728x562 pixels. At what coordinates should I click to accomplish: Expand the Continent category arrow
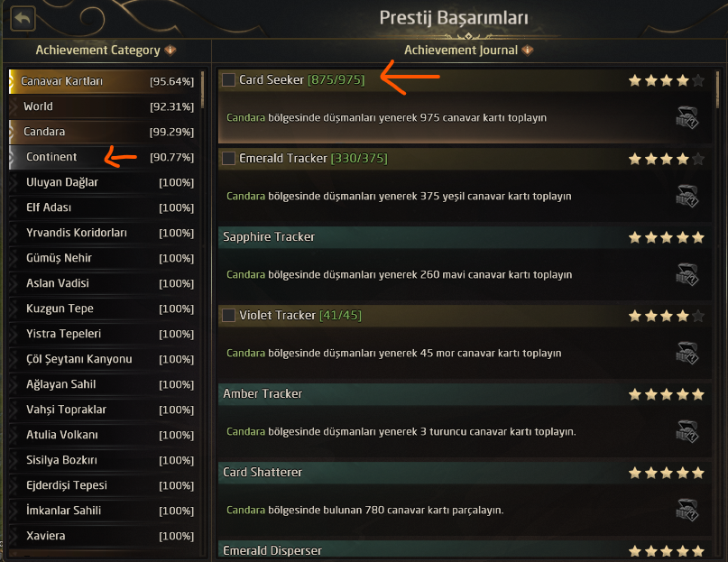coord(14,157)
